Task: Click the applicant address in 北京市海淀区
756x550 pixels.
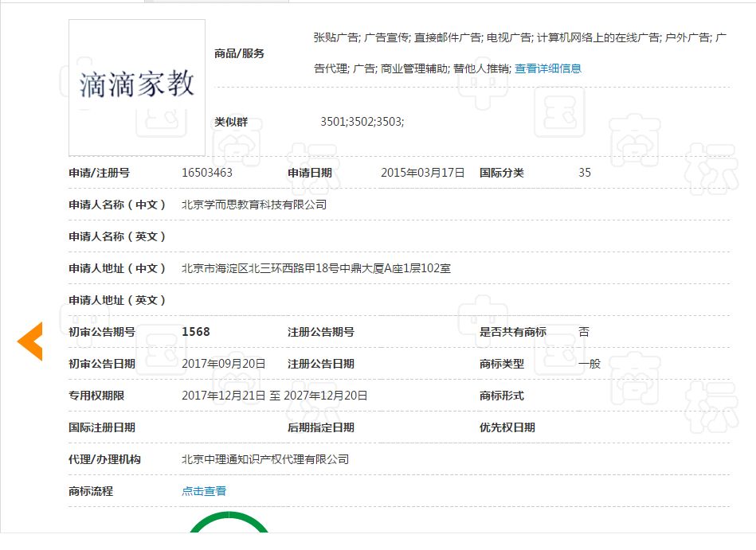Action: tap(316, 268)
